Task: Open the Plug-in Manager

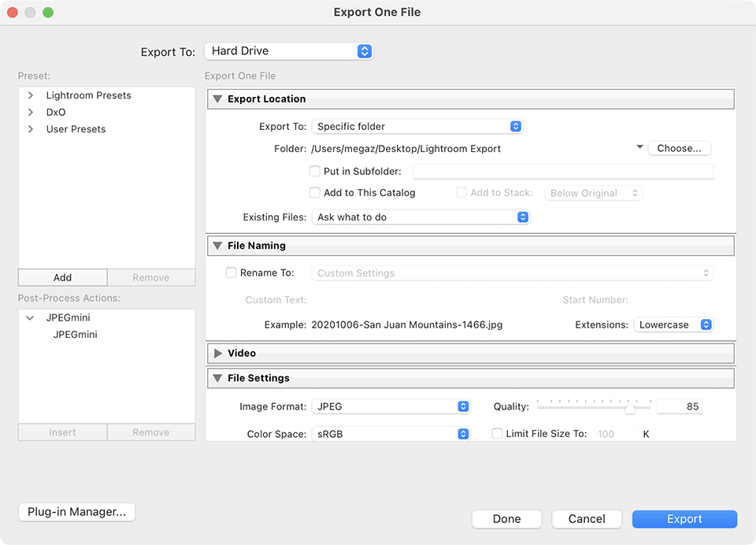Action: coord(76,512)
